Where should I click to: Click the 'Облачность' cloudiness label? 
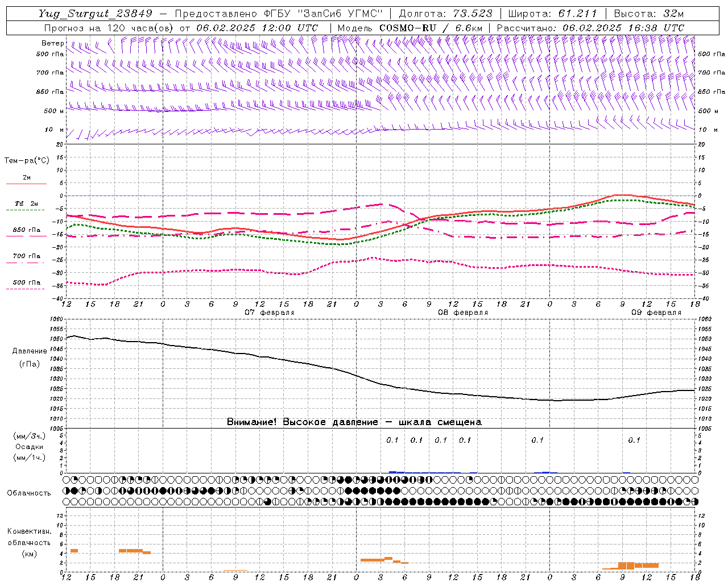(29, 493)
